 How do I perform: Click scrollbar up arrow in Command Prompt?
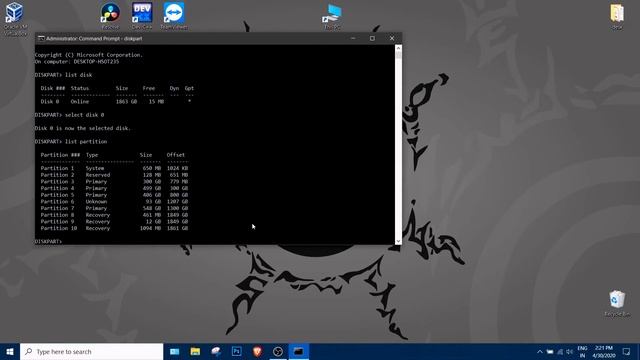pos(398,48)
